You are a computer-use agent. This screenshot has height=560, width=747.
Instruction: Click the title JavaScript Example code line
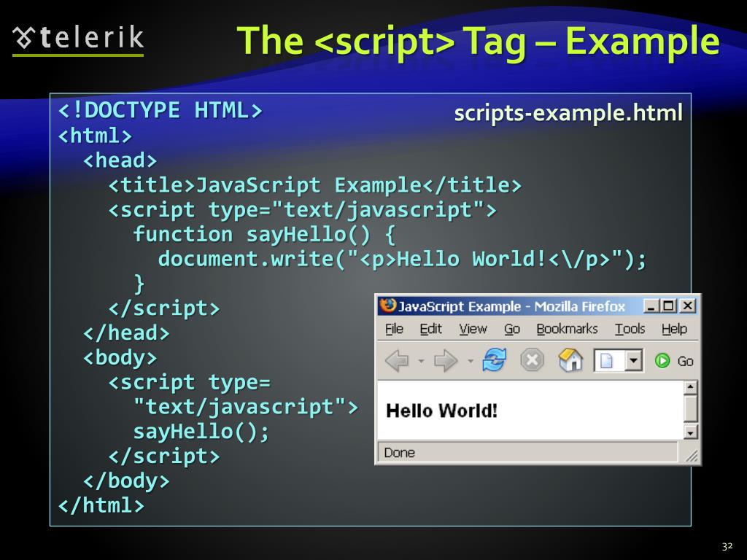coord(315,185)
